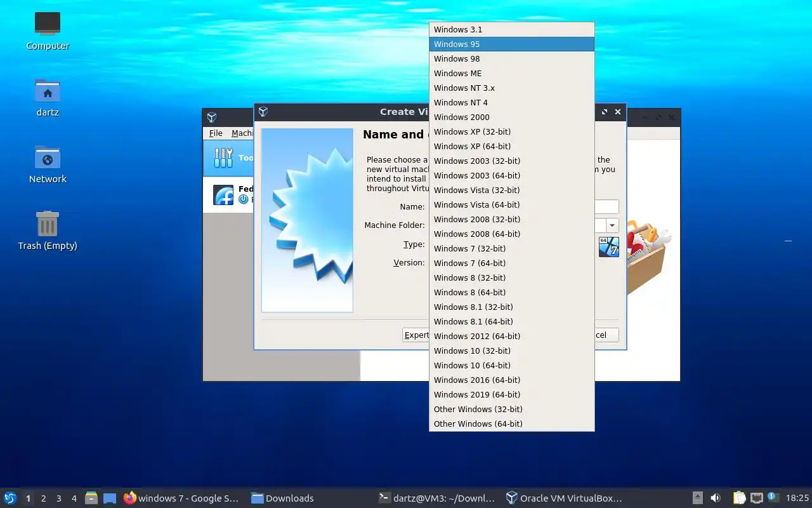Image resolution: width=812 pixels, height=508 pixels.
Task: Click the tray eject/removable media icon
Action: click(697, 498)
